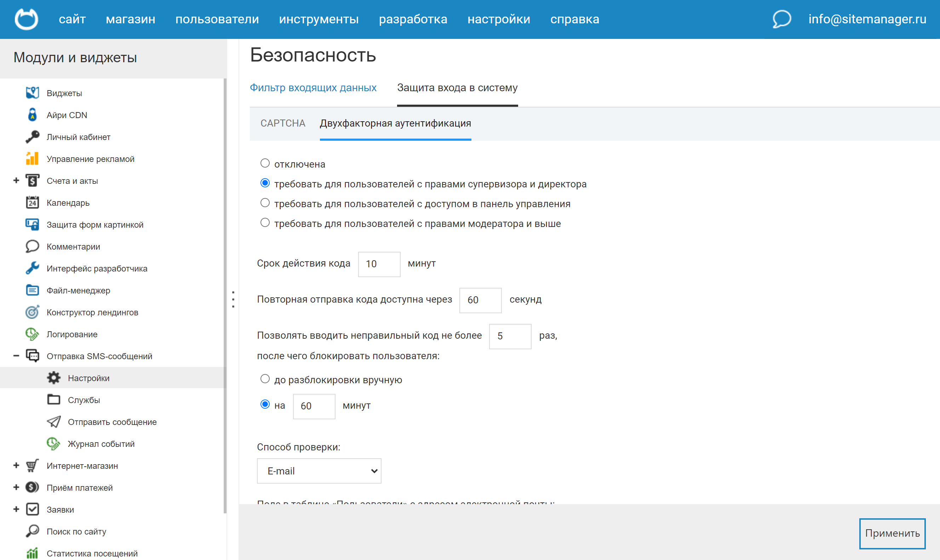The image size is (940, 560).
Task: Open the Фильтр входящих данных tab
Action: pos(314,88)
